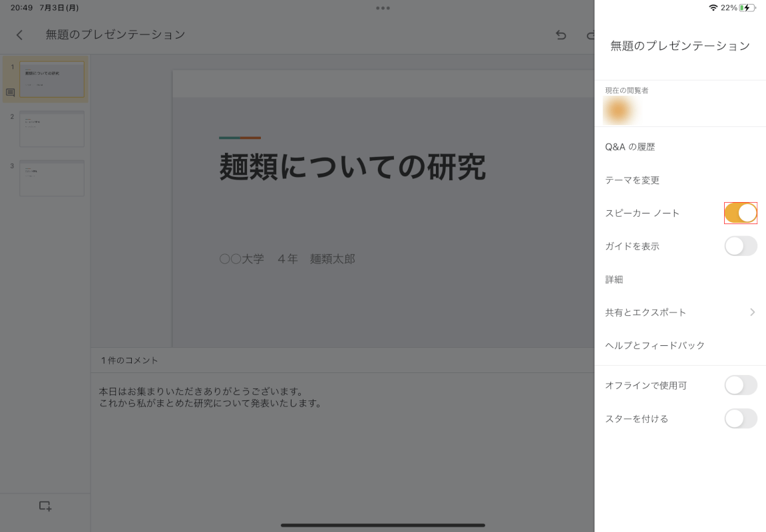Open comment icon on slide 1 thumbnail
Screen dimensions: 766x532
coord(10,92)
